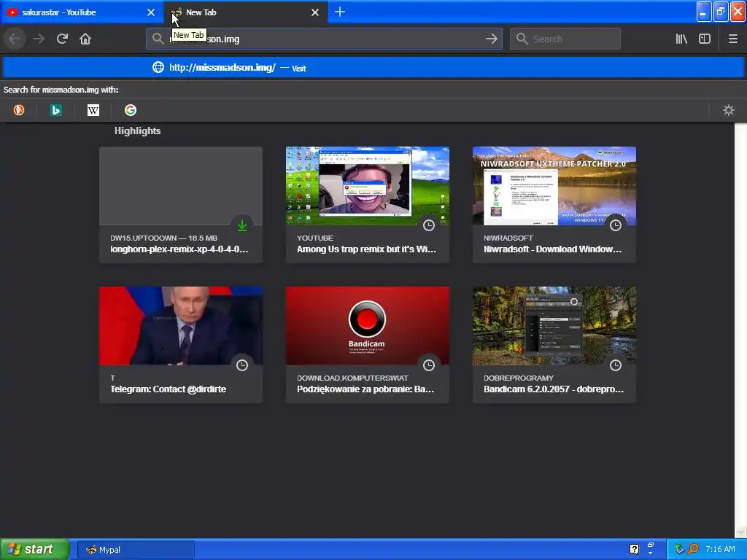Open search settings gear icon
This screenshot has width=747, height=560.
click(729, 111)
